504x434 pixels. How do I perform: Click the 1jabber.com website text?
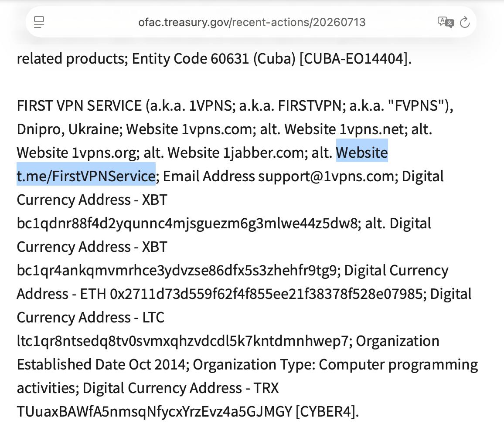263,153
